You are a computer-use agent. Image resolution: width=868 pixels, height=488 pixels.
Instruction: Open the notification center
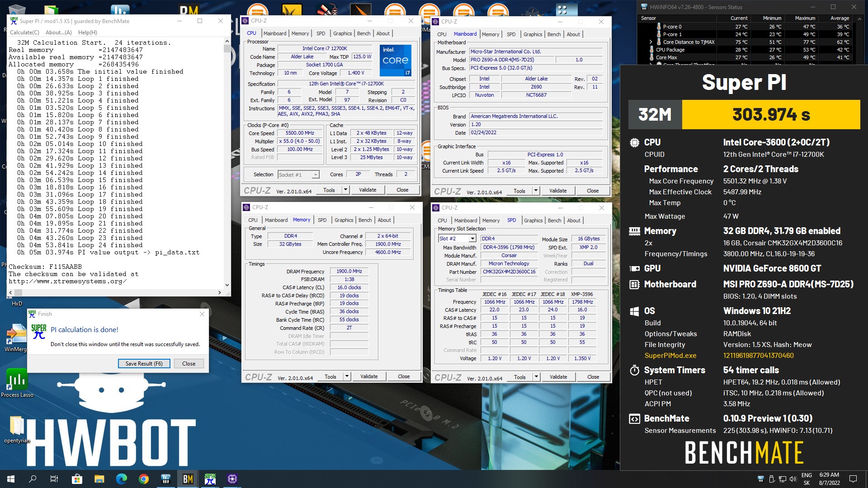click(853, 479)
